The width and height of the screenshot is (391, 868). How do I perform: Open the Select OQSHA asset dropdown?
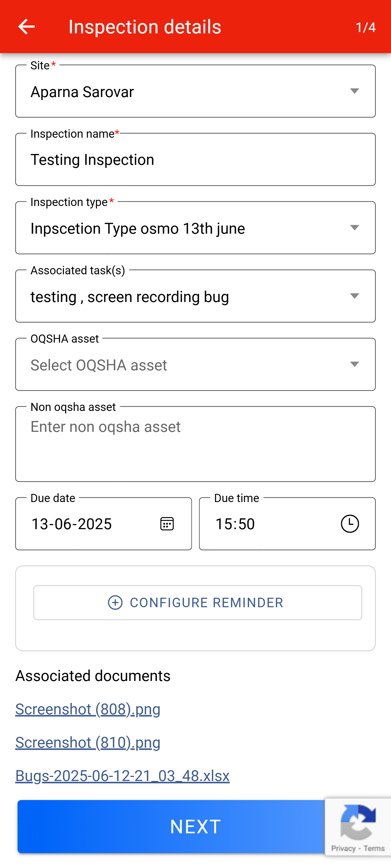(354, 365)
